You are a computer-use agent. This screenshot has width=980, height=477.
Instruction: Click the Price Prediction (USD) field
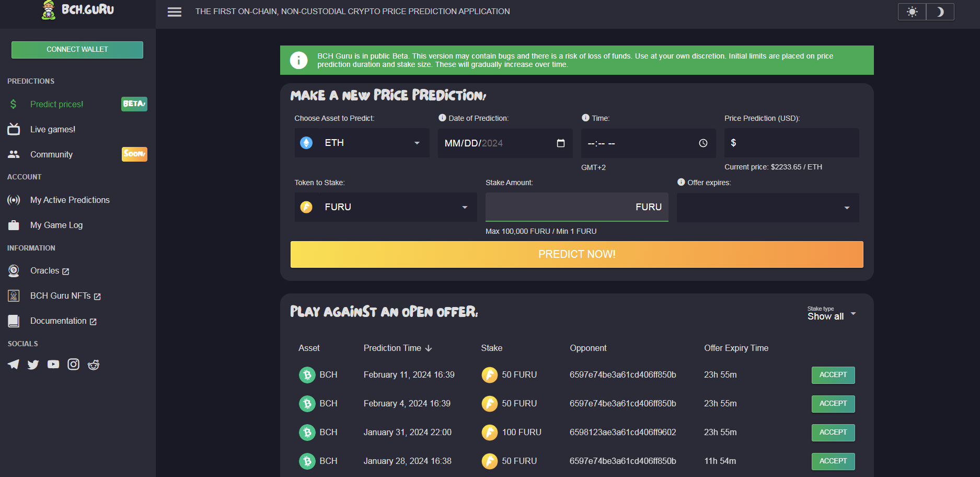click(x=791, y=143)
